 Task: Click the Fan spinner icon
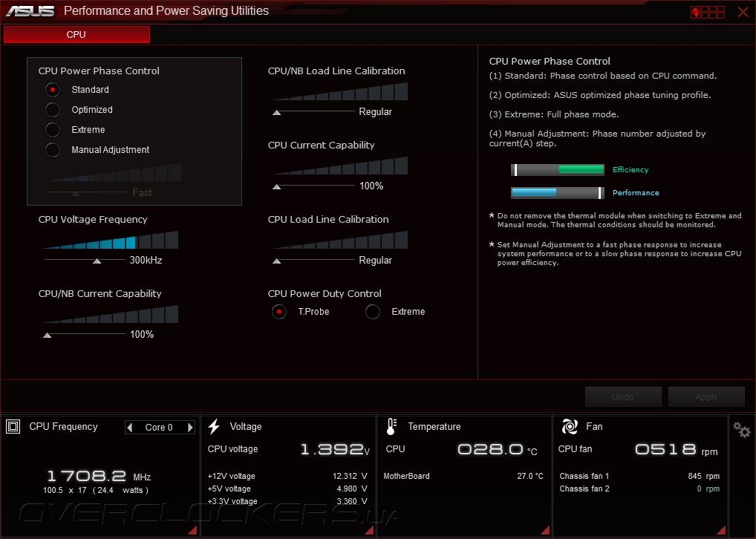[x=570, y=427]
